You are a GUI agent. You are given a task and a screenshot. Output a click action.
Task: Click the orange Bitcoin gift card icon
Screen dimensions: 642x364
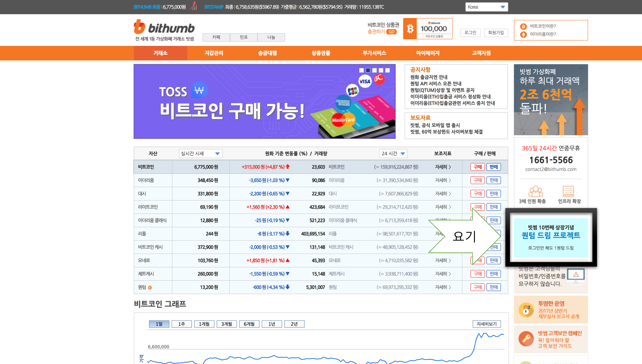point(428,29)
